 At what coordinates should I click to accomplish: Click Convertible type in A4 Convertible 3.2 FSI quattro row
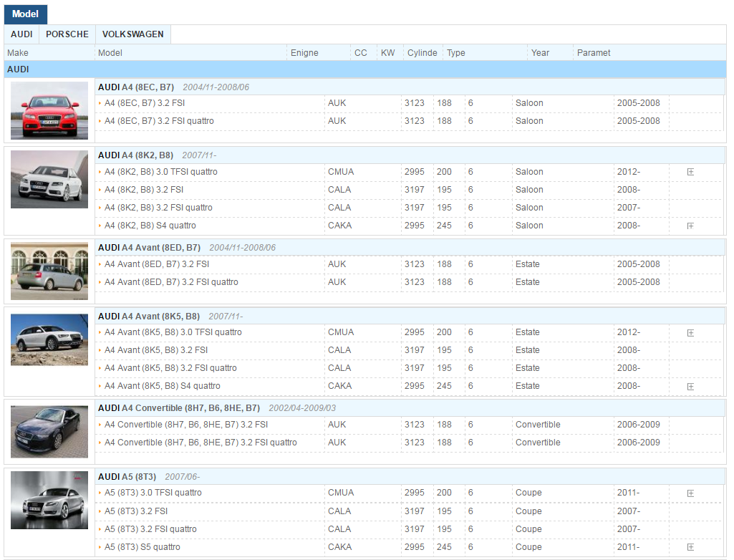point(538,443)
